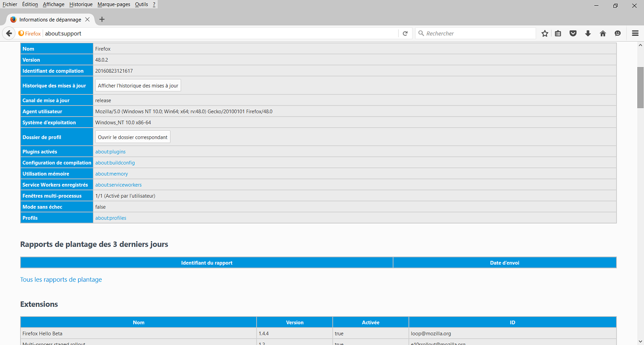This screenshot has width=644, height=345.
Task: Open the Fichier menu
Action: 10,4
